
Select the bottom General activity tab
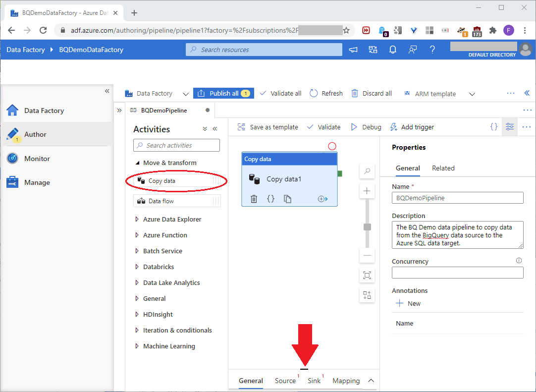251,381
